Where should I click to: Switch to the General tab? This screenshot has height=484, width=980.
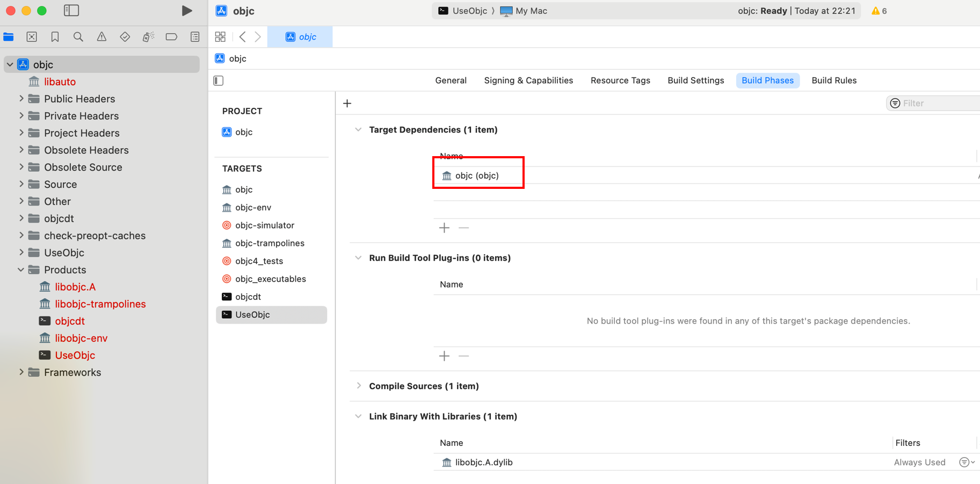451,80
